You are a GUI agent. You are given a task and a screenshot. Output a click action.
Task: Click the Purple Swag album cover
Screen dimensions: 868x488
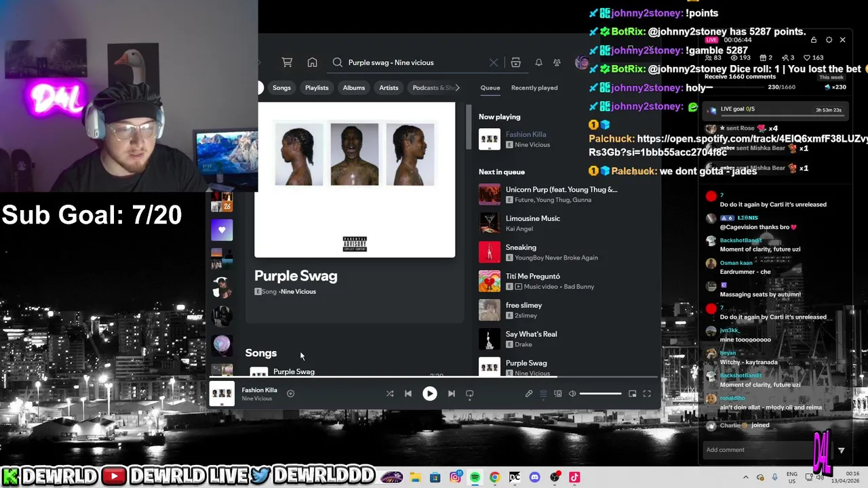(355, 180)
